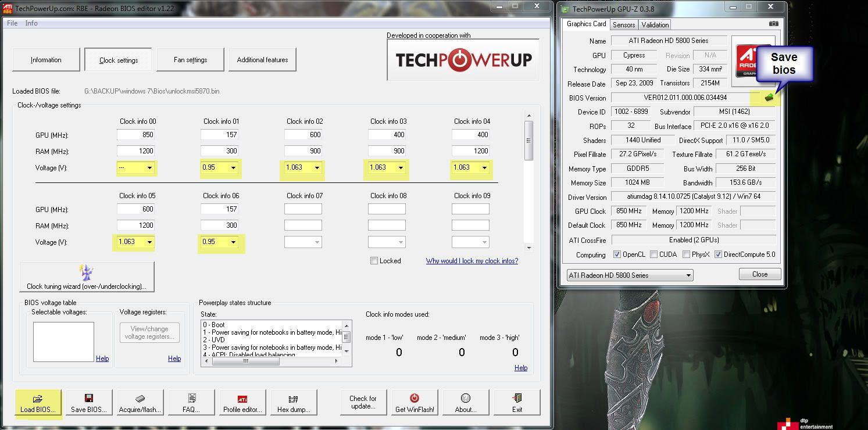Image resolution: width=868 pixels, height=430 pixels.
Task: Open 'Why would I lock my clock infos?' link
Action: pos(471,261)
